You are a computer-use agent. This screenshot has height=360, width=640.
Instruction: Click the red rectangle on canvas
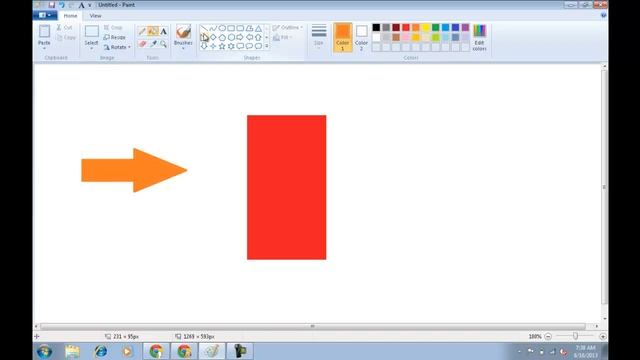point(287,187)
